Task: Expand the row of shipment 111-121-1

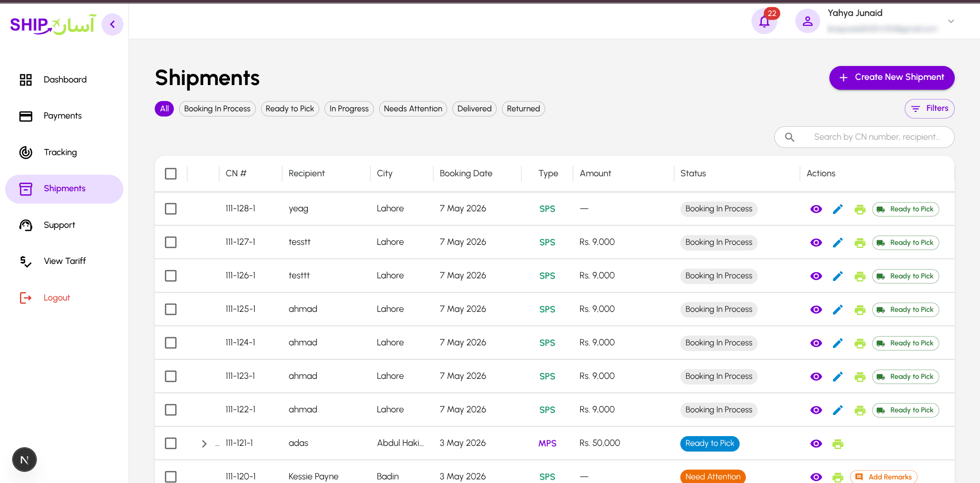Action: 204,444
